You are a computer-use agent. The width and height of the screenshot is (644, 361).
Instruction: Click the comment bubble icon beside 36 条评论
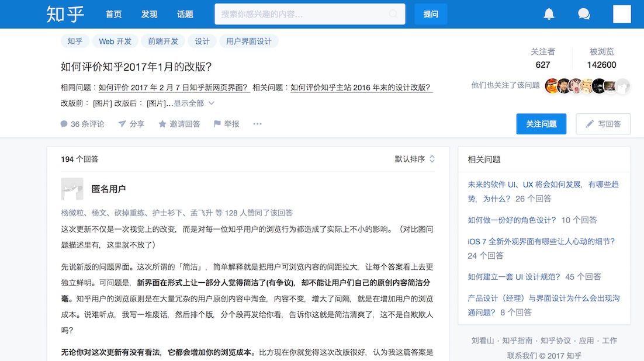[64, 124]
